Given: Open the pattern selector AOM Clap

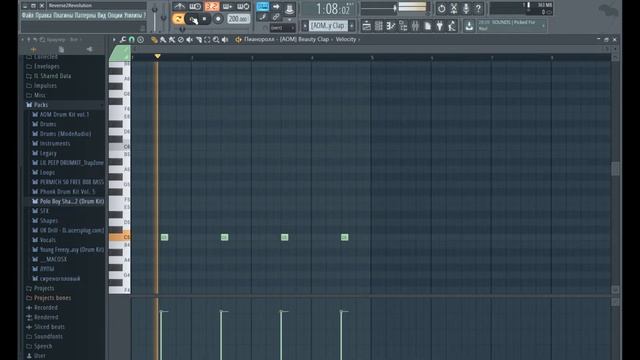Looking at the screenshot, I should tap(328, 26).
